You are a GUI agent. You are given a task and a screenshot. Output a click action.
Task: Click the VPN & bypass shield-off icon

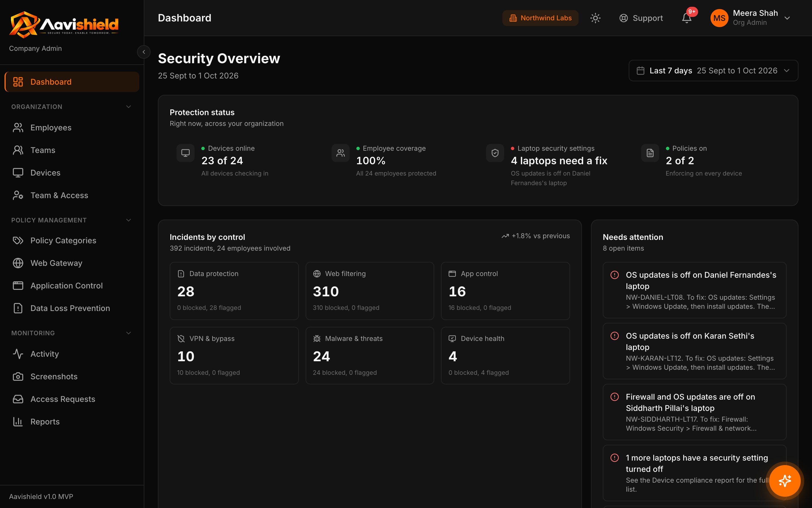(x=181, y=339)
